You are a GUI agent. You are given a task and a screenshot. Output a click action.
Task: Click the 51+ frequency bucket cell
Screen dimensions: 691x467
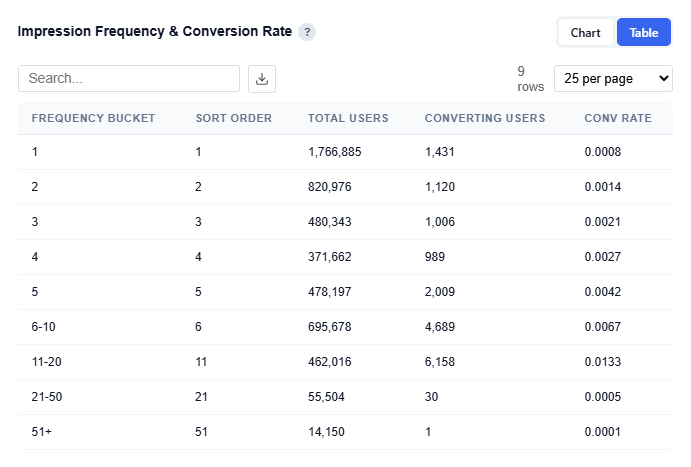click(x=43, y=432)
